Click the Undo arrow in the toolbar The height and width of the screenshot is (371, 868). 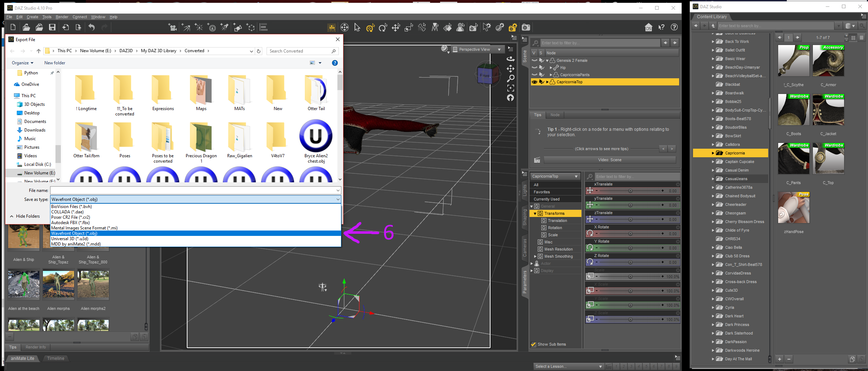point(92,27)
